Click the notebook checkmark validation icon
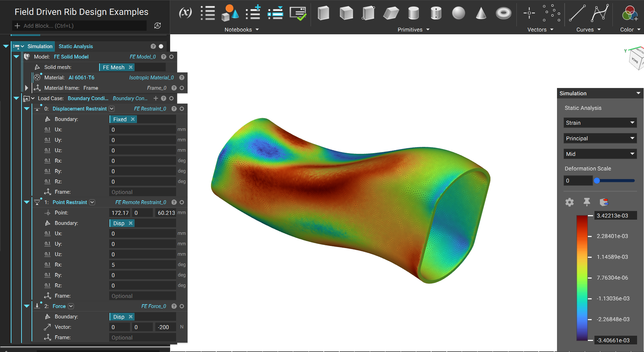The width and height of the screenshot is (644, 352). click(298, 14)
